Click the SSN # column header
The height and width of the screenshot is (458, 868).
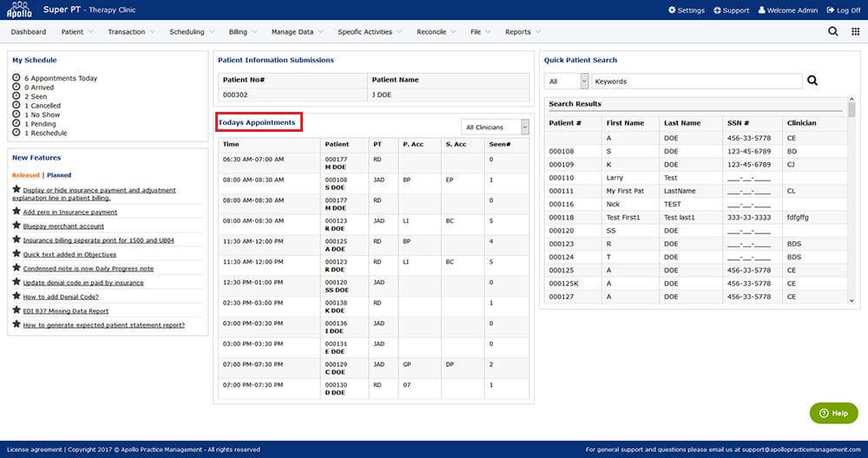point(738,123)
